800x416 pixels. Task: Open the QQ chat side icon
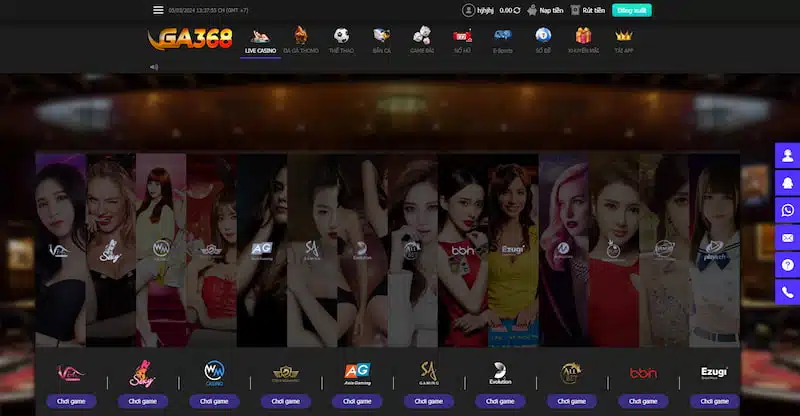click(x=787, y=182)
